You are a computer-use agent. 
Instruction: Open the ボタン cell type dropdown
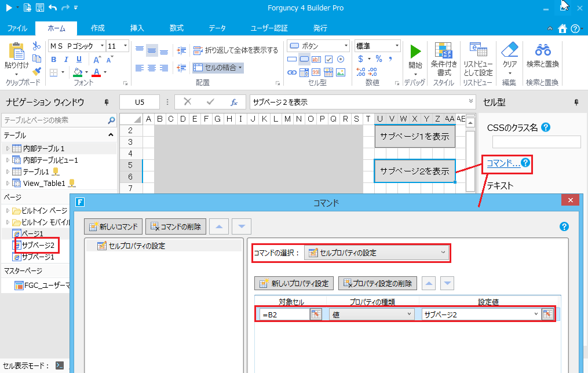(x=346, y=46)
